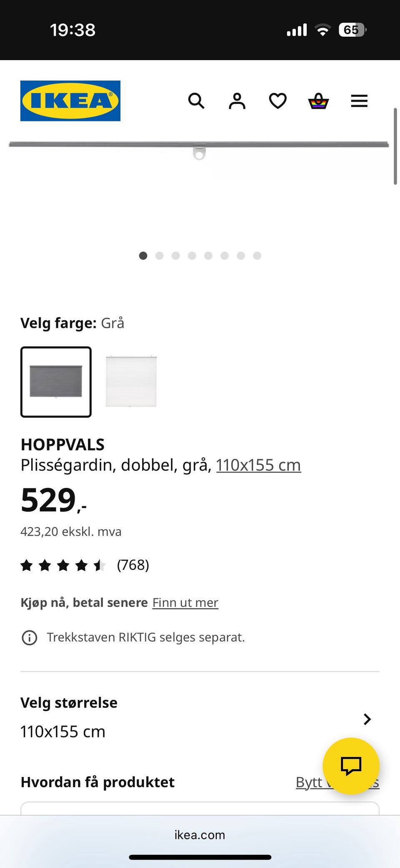Viewport: 400px width, 868px height.
Task: Open the Finn ut mer link
Action: [185, 602]
